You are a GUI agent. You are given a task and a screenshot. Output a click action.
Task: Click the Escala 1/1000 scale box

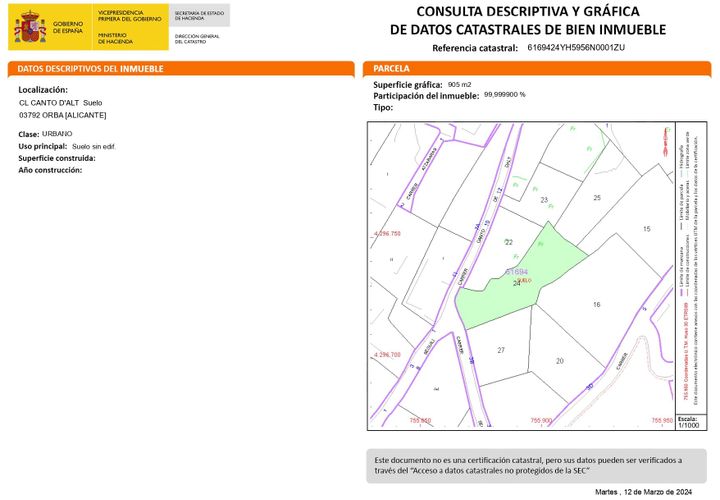pos(691,422)
